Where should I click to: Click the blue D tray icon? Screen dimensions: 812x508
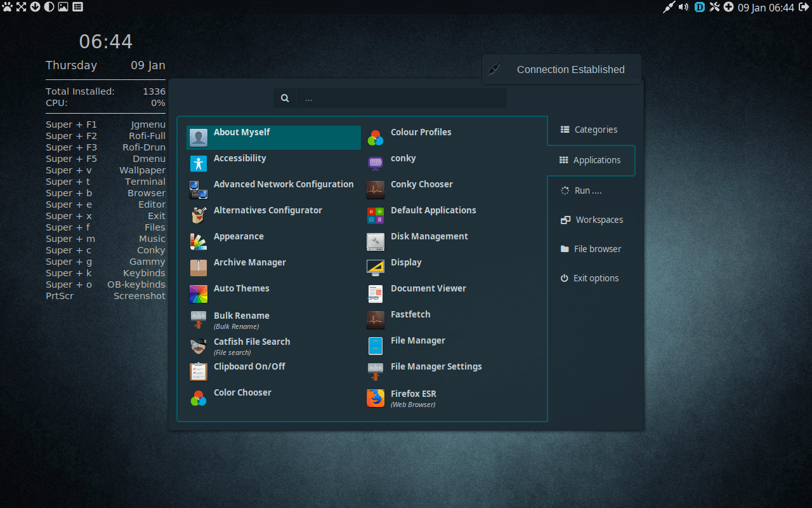point(700,8)
